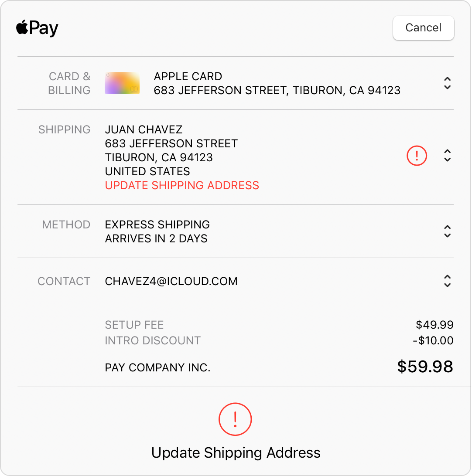Select the chavez4@icloud.com contact email
The height and width of the screenshot is (476, 472).
coord(171,282)
